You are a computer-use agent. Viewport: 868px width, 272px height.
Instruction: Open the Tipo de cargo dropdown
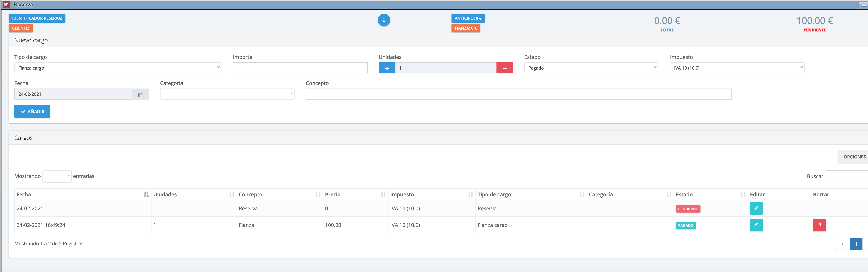[118, 68]
